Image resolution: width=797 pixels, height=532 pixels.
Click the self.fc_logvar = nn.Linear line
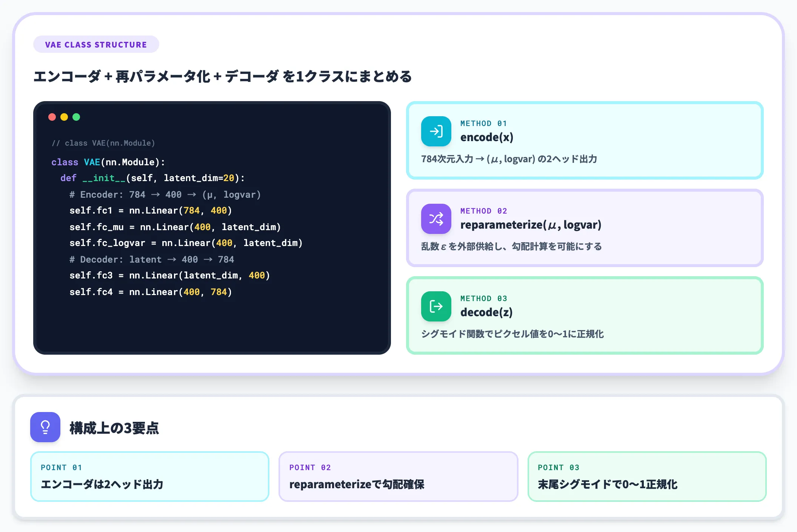[186, 243]
